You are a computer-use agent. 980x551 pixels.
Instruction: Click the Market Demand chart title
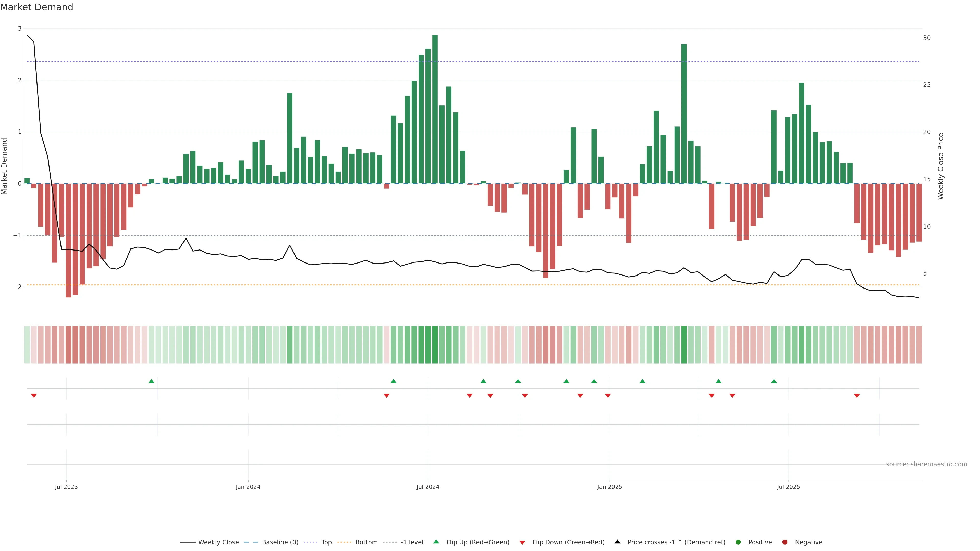[x=36, y=7]
